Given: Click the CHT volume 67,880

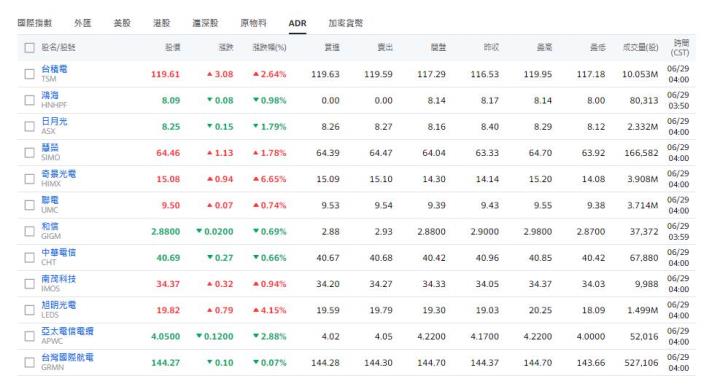Looking at the screenshot, I should coord(644,258).
